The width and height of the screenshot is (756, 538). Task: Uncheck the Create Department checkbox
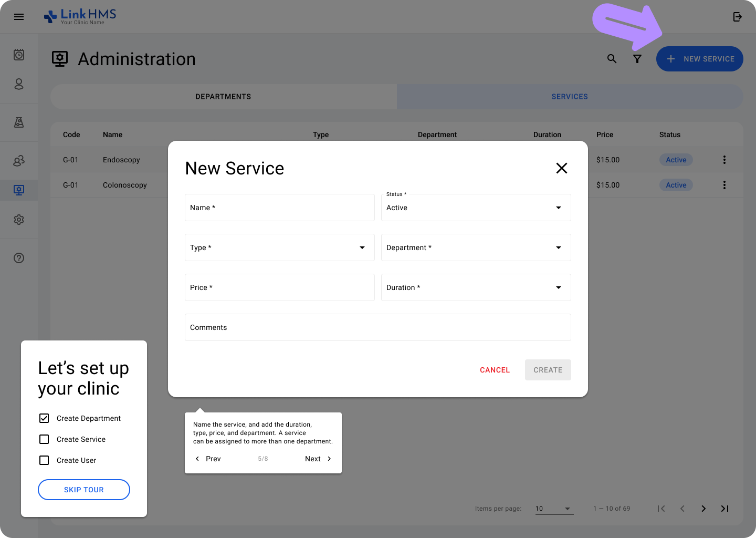[44, 418]
